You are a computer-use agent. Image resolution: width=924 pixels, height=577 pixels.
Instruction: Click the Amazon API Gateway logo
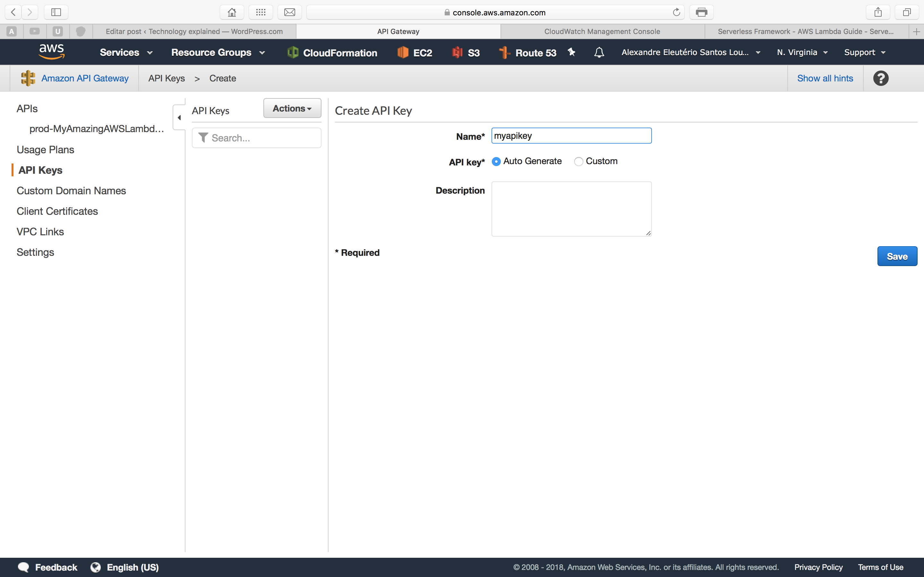(x=28, y=78)
